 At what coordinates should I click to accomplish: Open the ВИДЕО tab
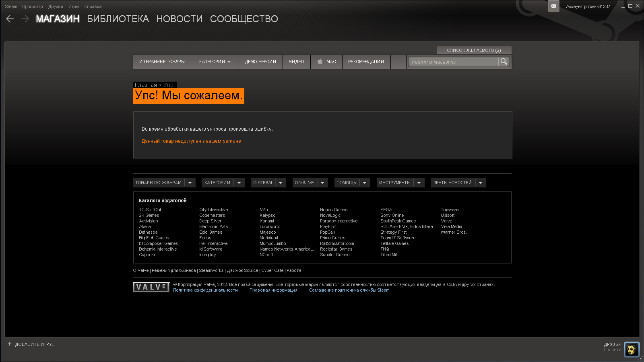point(296,62)
